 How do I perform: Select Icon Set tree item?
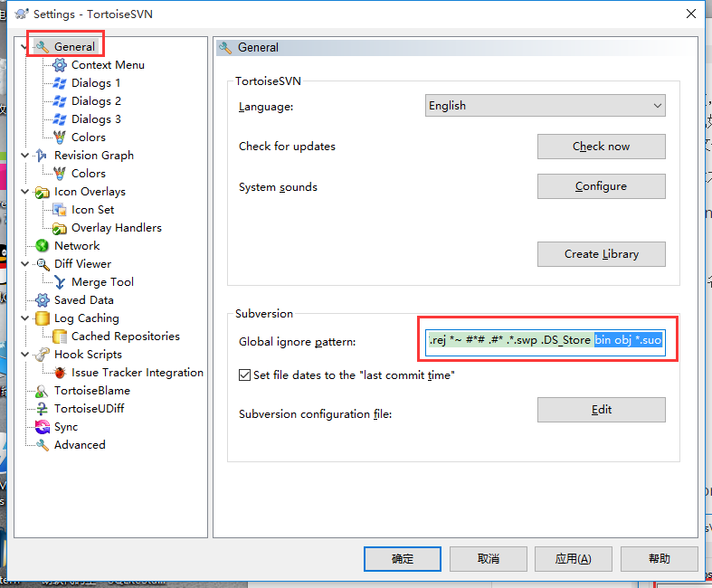tap(93, 210)
